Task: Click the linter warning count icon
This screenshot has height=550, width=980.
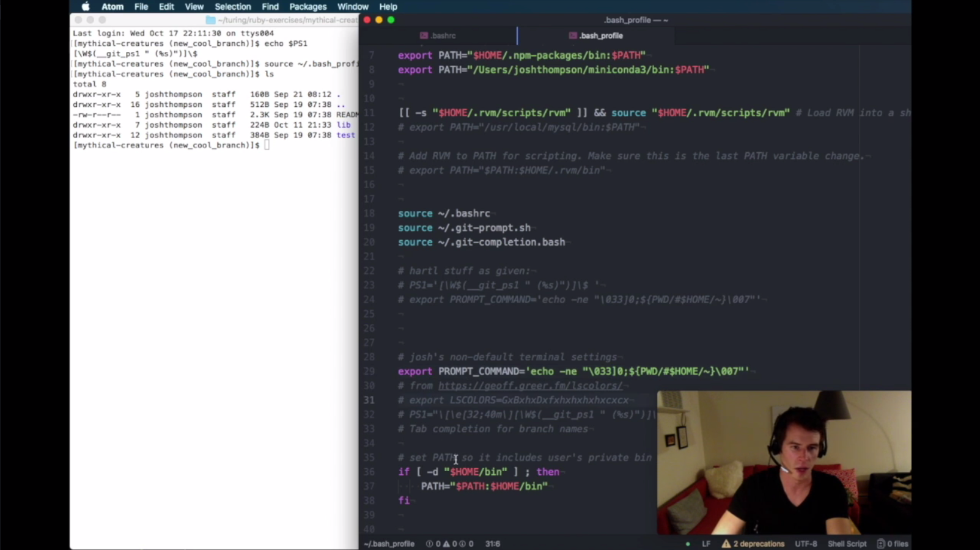Action: point(446,544)
